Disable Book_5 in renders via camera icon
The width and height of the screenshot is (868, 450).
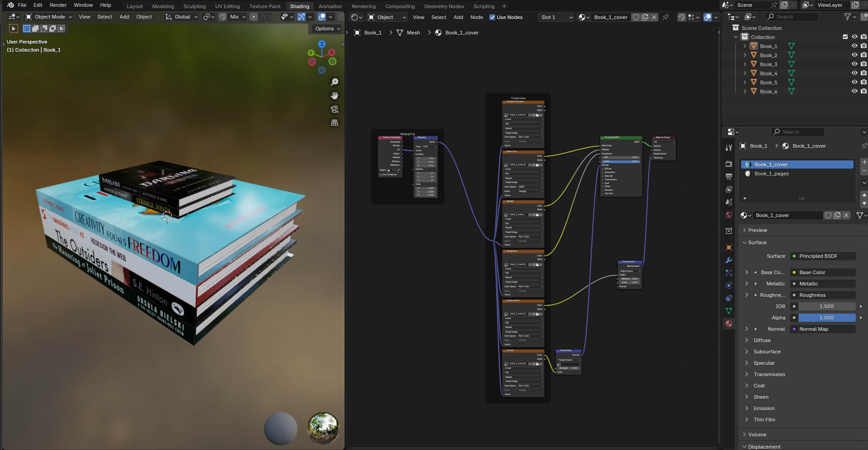[x=863, y=82]
